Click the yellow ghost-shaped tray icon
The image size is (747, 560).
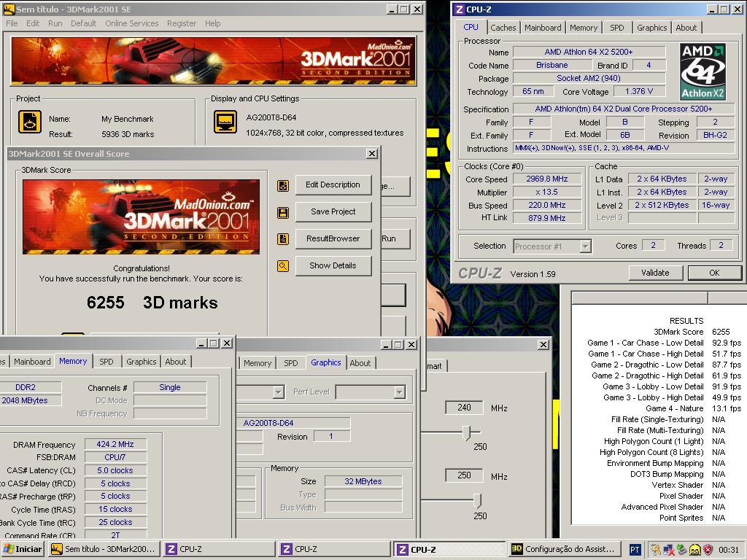(x=695, y=550)
